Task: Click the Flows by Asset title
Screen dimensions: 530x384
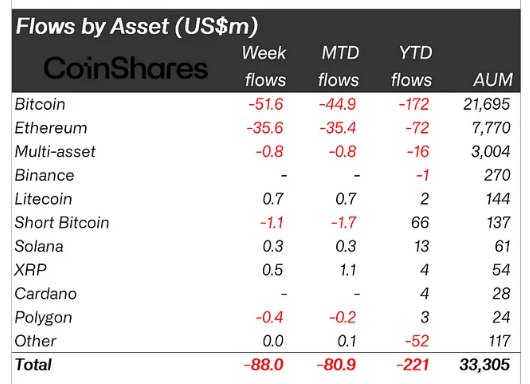Action: click(x=137, y=26)
